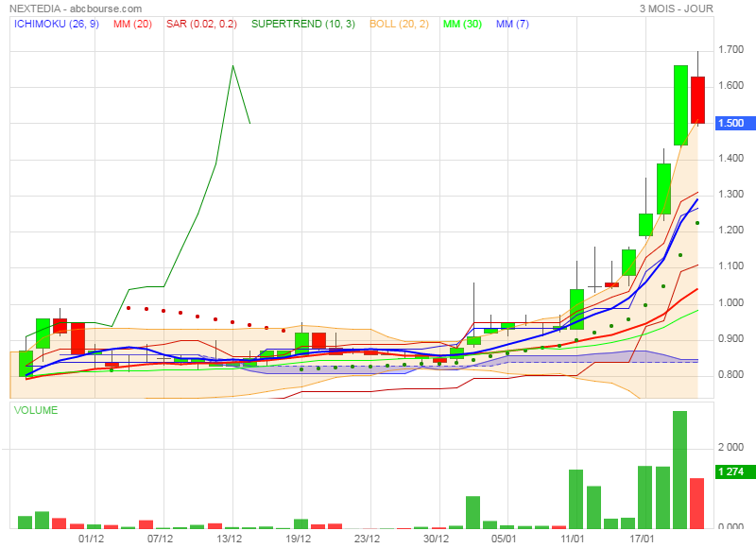Click the 05/01 date axis label
The height and width of the screenshot is (548, 756).
[x=504, y=539]
